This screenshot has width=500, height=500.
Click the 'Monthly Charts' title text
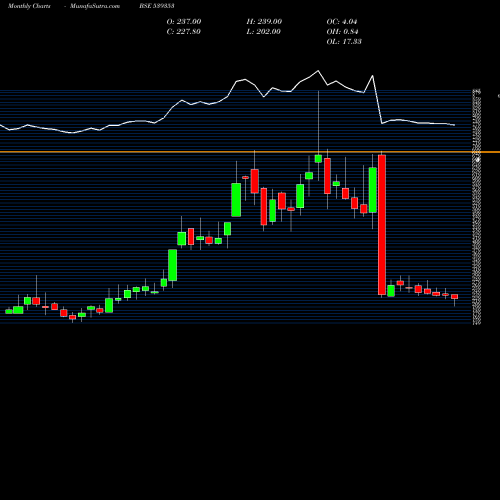[x=29, y=6]
